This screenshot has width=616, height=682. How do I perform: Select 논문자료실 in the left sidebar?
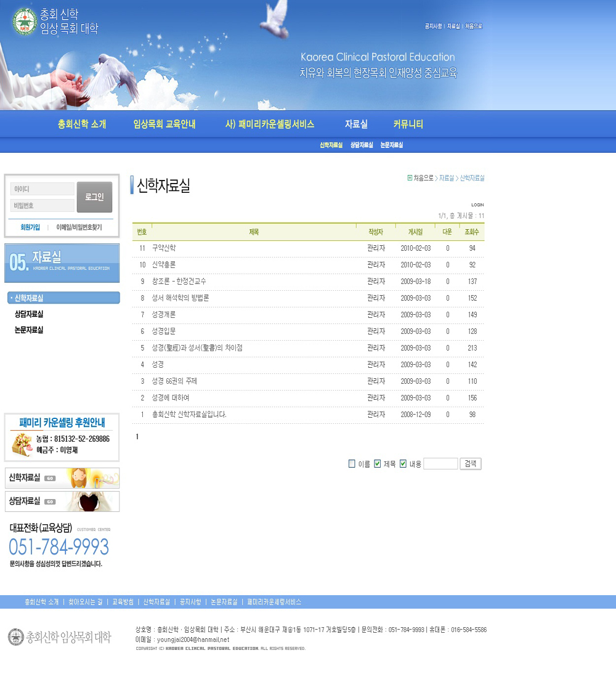(29, 330)
